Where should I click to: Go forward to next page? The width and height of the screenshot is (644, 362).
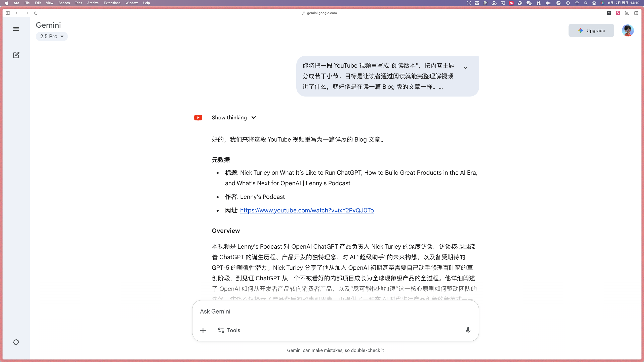point(26,13)
